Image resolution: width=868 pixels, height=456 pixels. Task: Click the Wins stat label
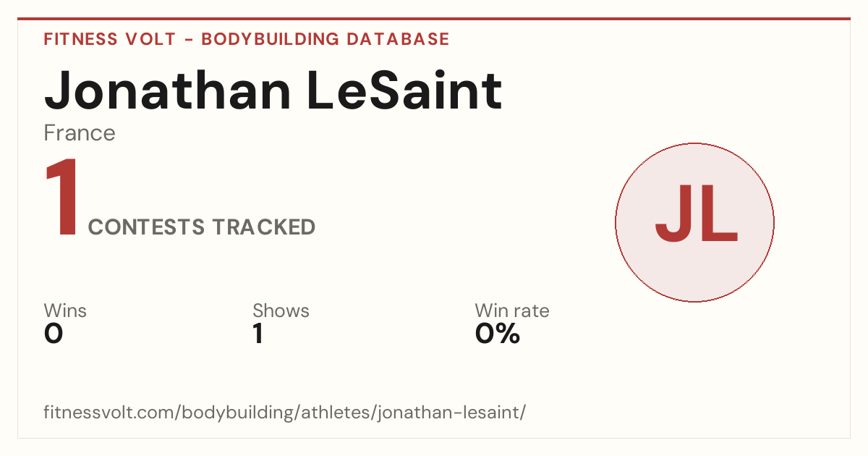(x=65, y=311)
